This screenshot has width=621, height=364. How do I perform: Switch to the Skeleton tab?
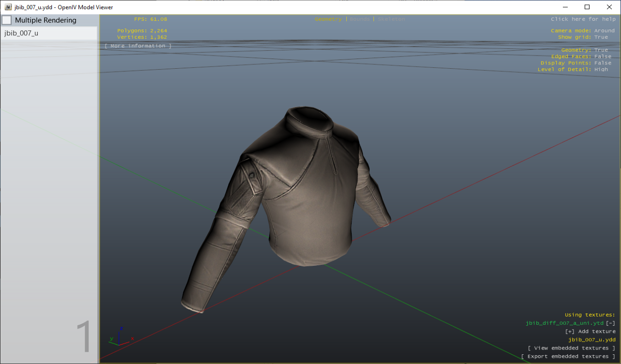click(391, 19)
